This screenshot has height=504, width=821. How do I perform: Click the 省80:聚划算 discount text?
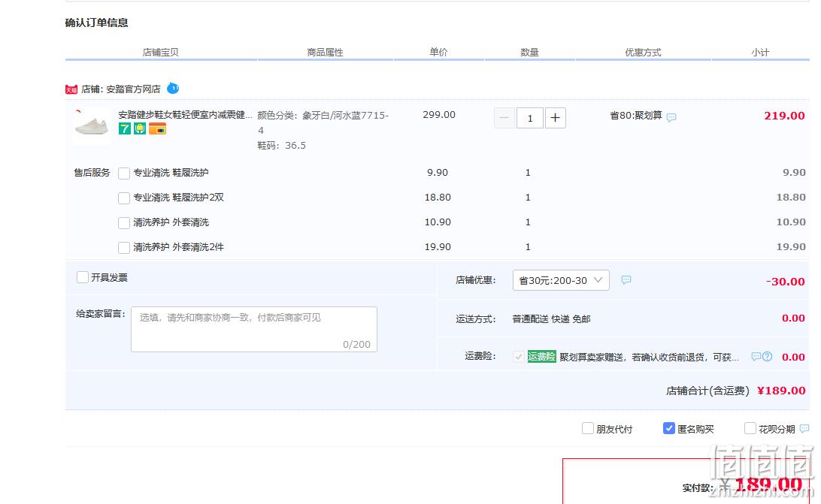click(635, 116)
